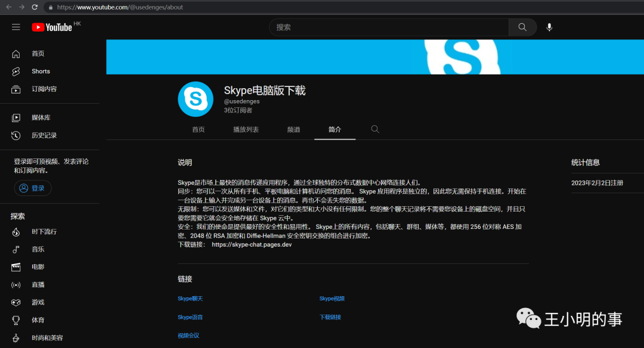The image size is (644, 348).
Task: Select the 简介 about tab
Action: [335, 130]
